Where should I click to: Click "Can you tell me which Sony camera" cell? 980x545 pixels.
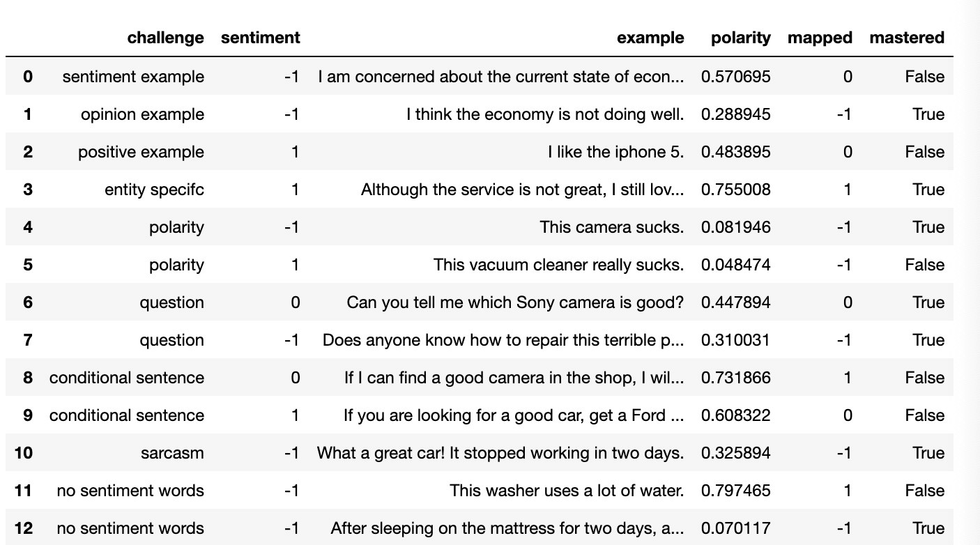click(x=515, y=302)
